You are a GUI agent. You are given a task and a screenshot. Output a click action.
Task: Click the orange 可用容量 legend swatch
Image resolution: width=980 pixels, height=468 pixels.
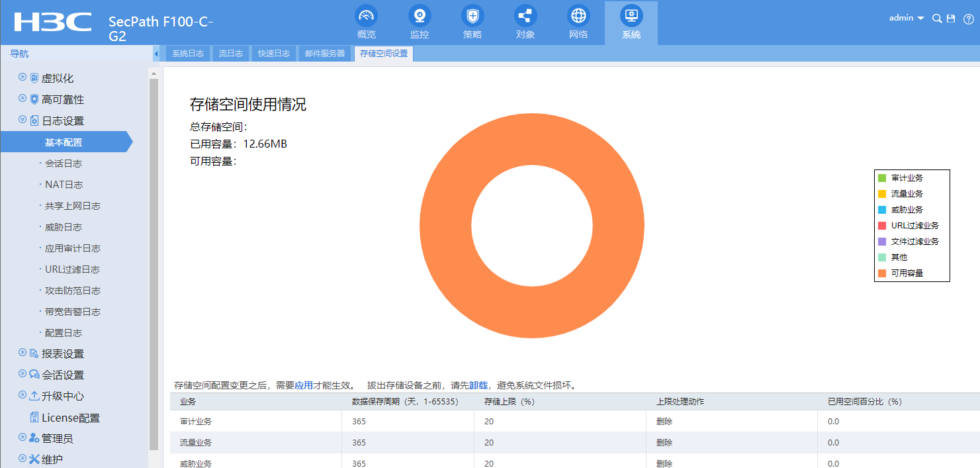(881, 273)
